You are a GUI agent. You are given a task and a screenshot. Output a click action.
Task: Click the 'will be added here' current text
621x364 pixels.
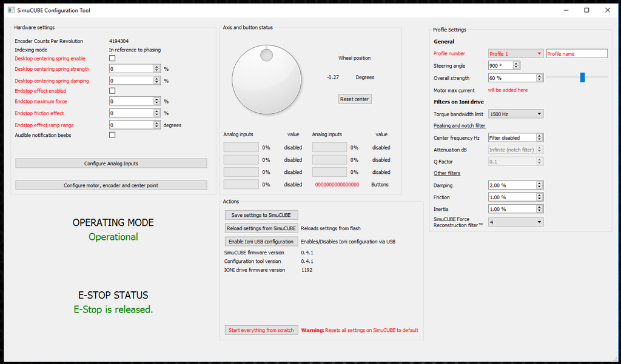pyautogui.click(x=508, y=90)
